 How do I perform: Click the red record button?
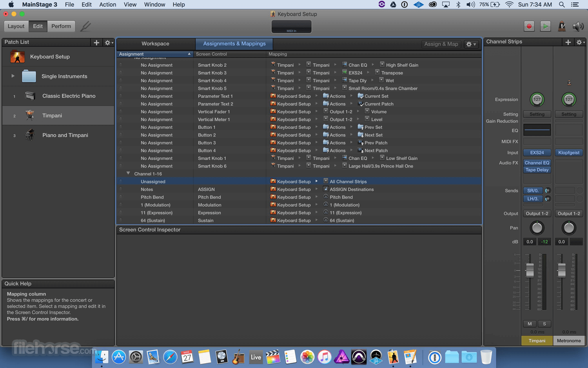529,26
